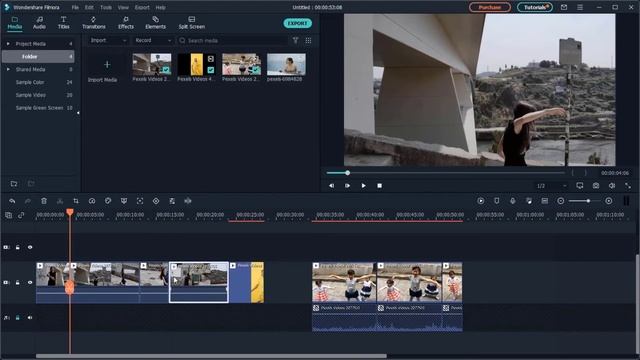Click the Render Preview icon on timeline
Viewport: 640px width, 360px height.
pyautogui.click(x=480, y=201)
